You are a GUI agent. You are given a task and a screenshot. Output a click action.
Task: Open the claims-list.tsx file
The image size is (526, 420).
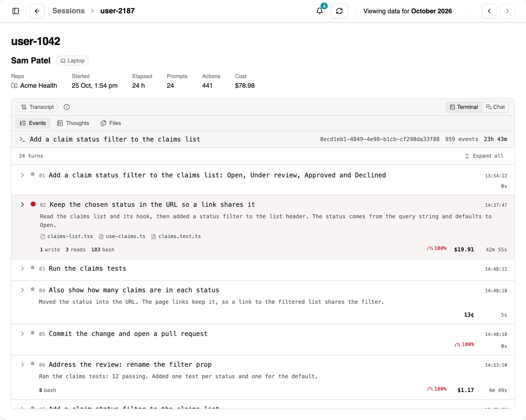[x=67, y=236]
